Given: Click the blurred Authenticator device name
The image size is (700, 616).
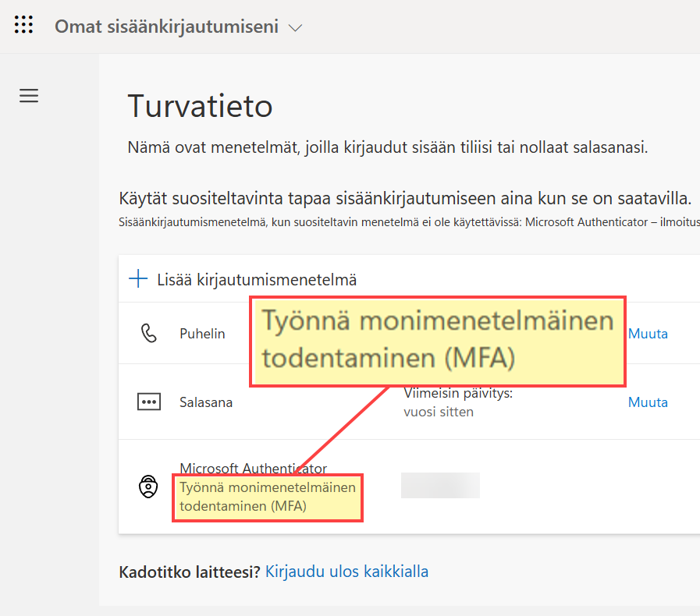Looking at the screenshot, I should pos(440,485).
